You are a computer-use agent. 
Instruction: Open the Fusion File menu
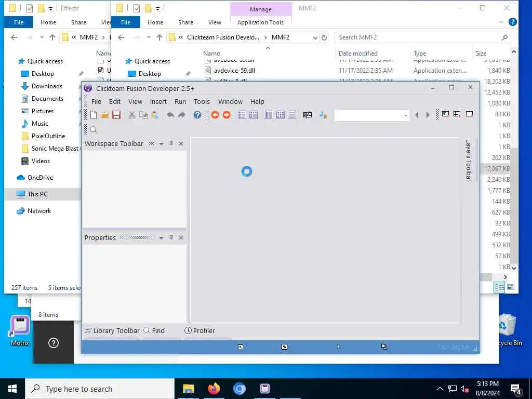click(x=96, y=101)
